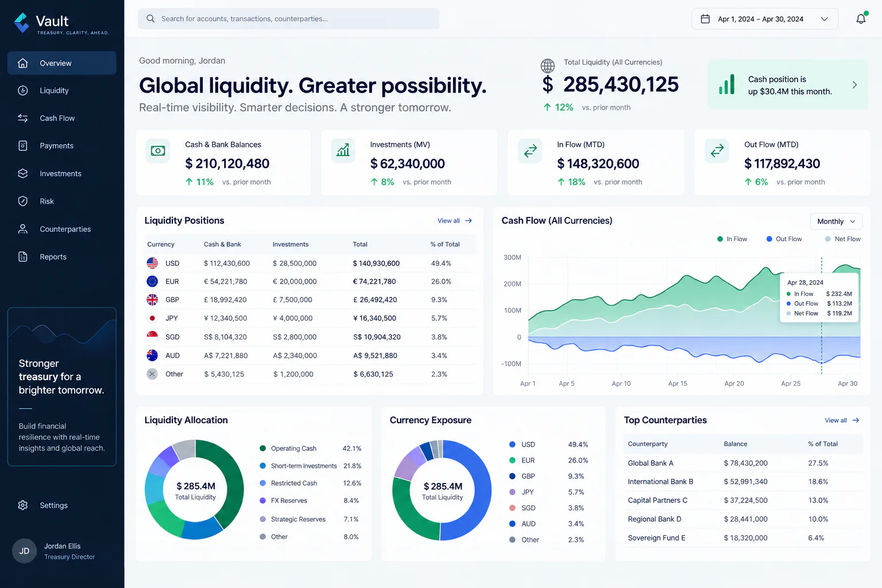Click Global Bank A counterparty row
The image size is (882, 588).
[743, 463]
